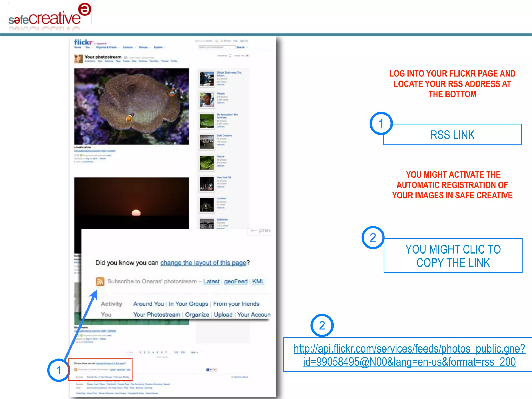This screenshot has height=399, width=532.
Task: Open the Safe Creative set thumbnail
Action: click(207, 142)
